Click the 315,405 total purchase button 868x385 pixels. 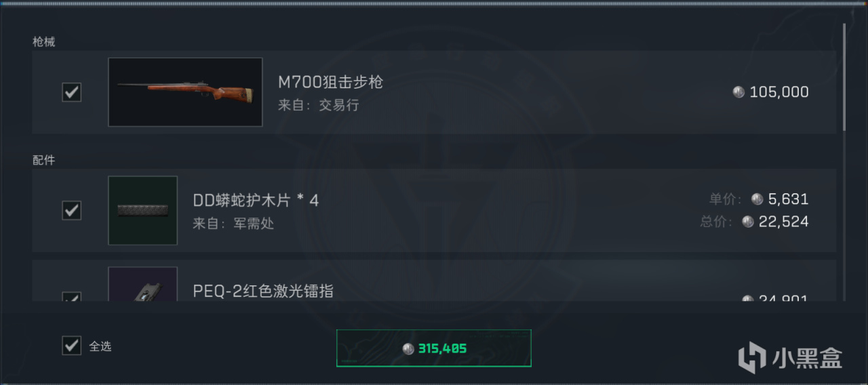[x=434, y=348]
